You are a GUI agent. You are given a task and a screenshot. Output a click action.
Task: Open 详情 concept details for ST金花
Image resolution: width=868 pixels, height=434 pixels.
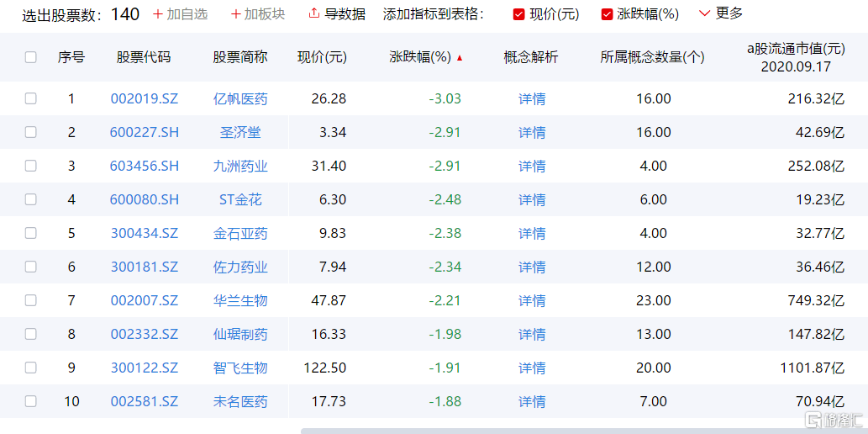pyautogui.click(x=532, y=199)
